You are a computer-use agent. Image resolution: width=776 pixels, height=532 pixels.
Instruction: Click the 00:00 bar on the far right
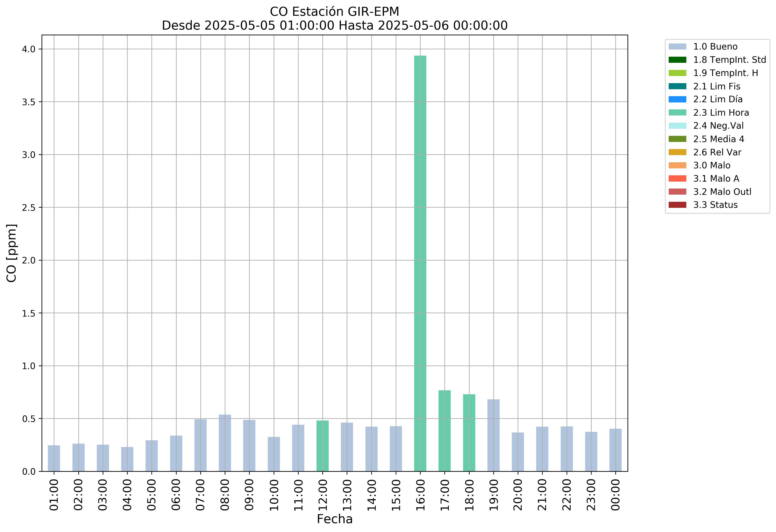[x=615, y=450]
